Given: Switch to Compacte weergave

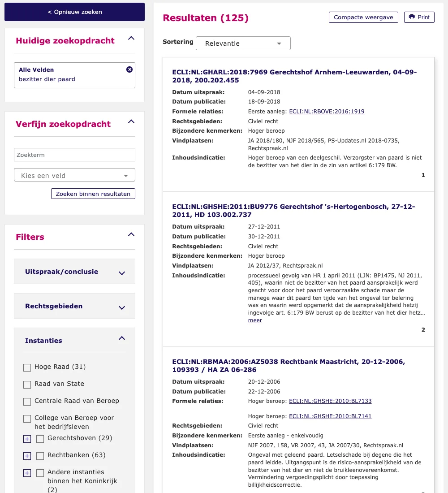Looking at the screenshot, I should [363, 17].
